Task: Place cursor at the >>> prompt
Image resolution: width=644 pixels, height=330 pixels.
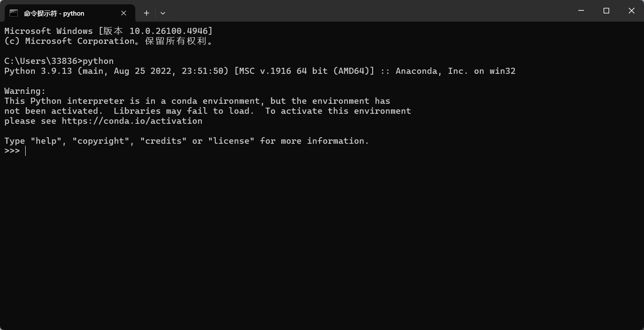Action: pos(26,151)
